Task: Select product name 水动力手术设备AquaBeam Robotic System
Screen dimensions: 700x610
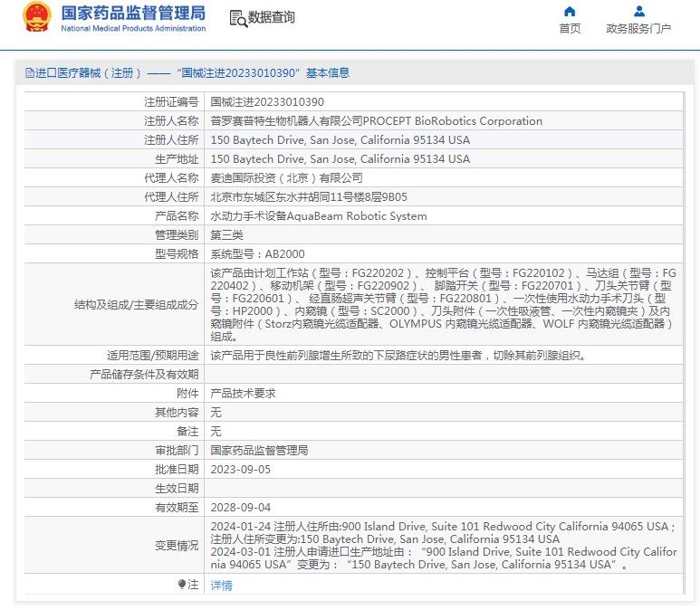Action: (318, 216)
